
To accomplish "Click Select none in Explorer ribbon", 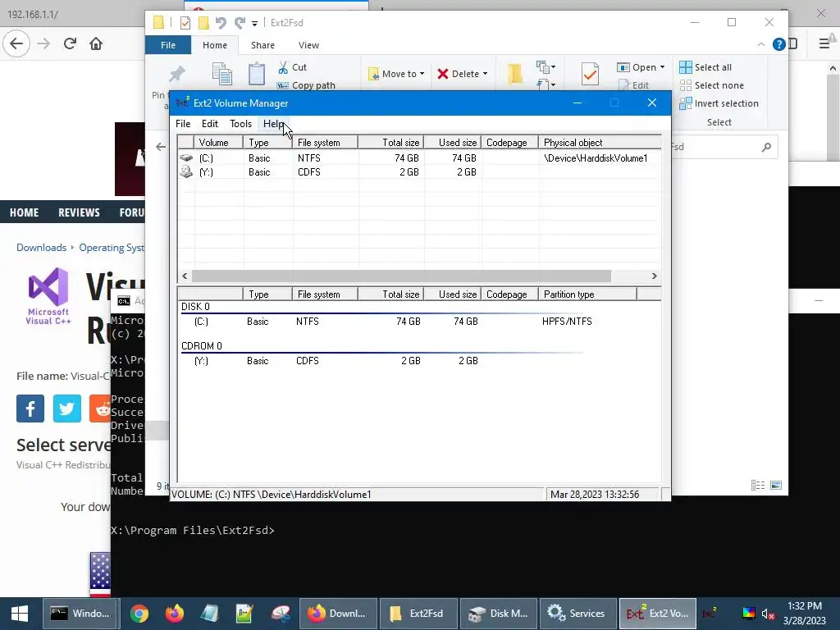I will [x=711, y=85].
